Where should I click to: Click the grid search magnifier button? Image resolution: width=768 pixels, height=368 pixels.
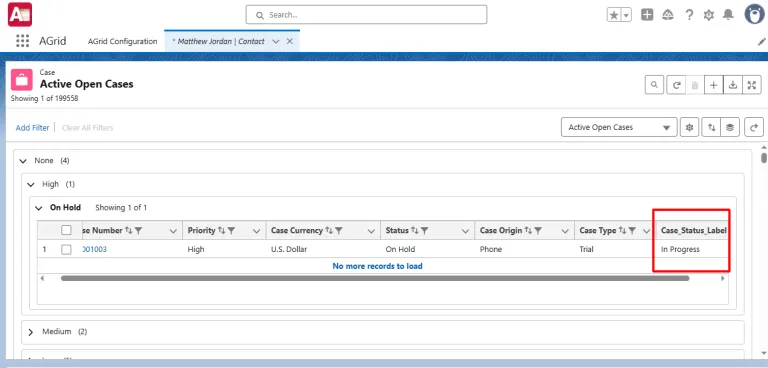pyautogui.click(x=654, y=85)
